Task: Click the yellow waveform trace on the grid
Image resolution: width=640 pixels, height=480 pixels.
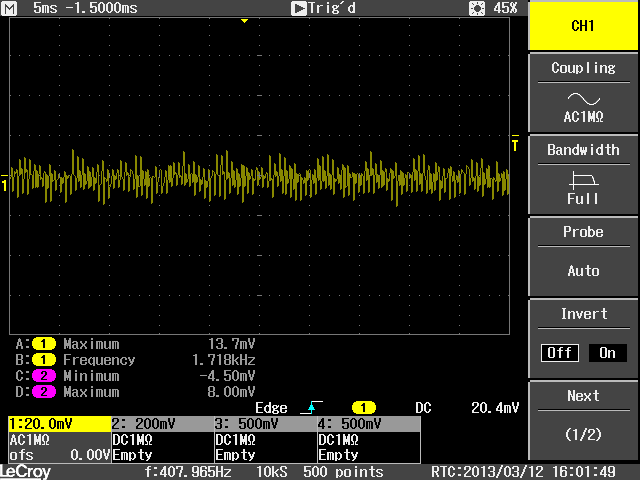Action: click(259, 178)
